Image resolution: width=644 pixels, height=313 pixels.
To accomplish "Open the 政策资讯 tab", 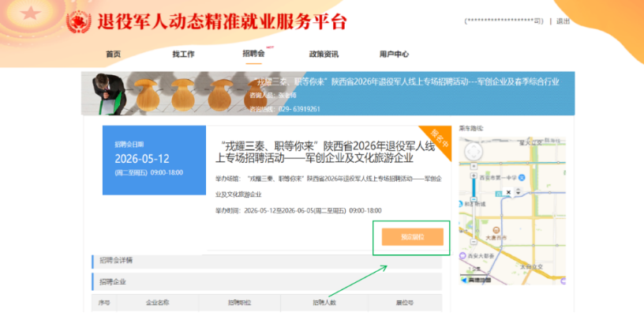I will (324, 55).
